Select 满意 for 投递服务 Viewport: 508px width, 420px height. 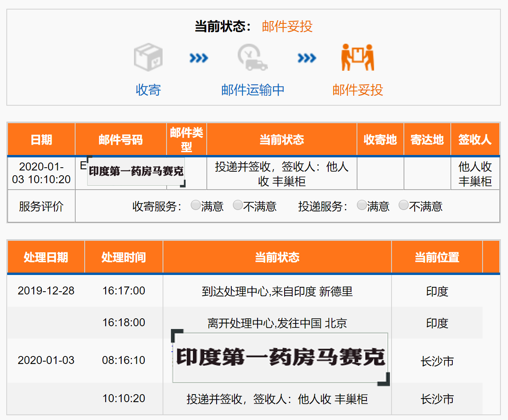362,205
